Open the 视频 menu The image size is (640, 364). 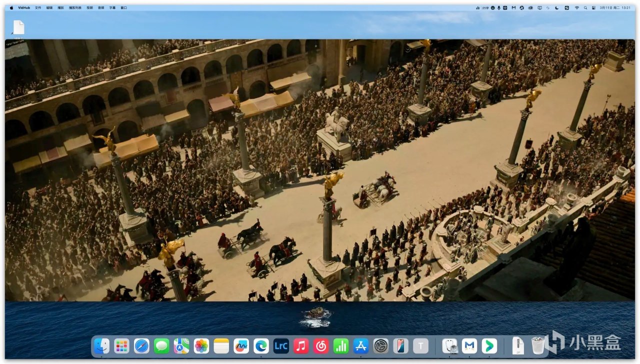click(89, 8)
